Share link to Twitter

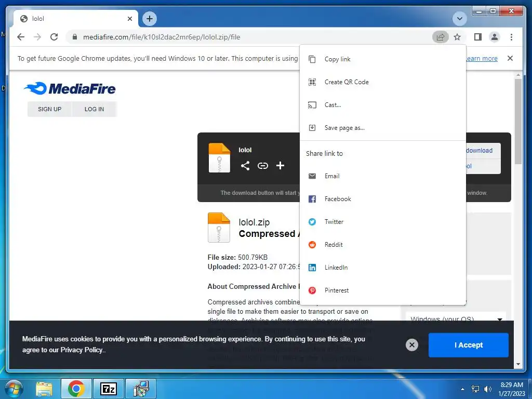pyautogui.click(x=383, y=221)
